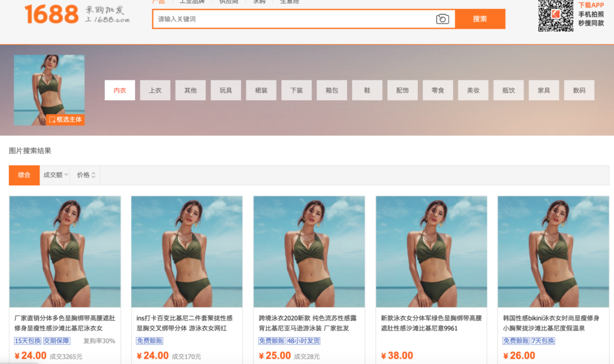Click the 48小时发货 tag

tap(303, 341)
